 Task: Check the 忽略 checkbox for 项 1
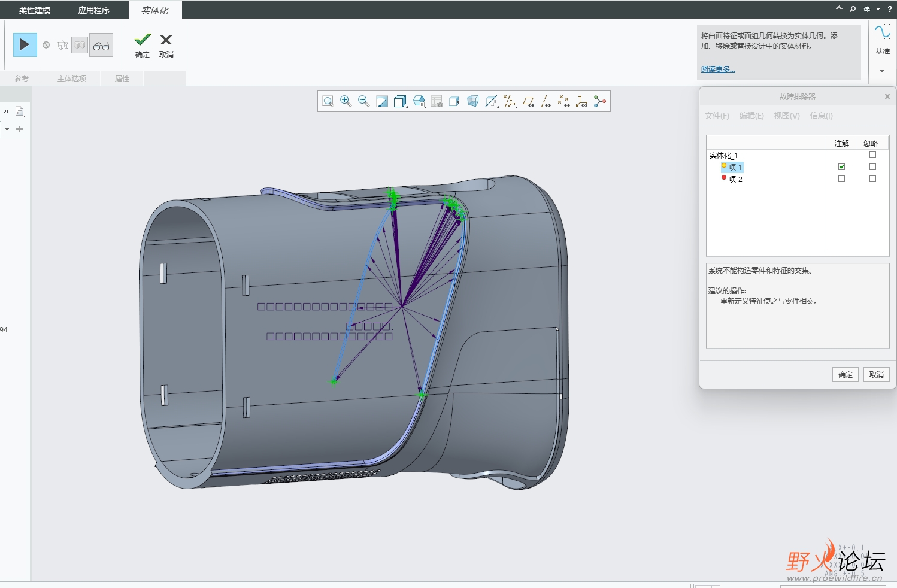pos(872,166)
